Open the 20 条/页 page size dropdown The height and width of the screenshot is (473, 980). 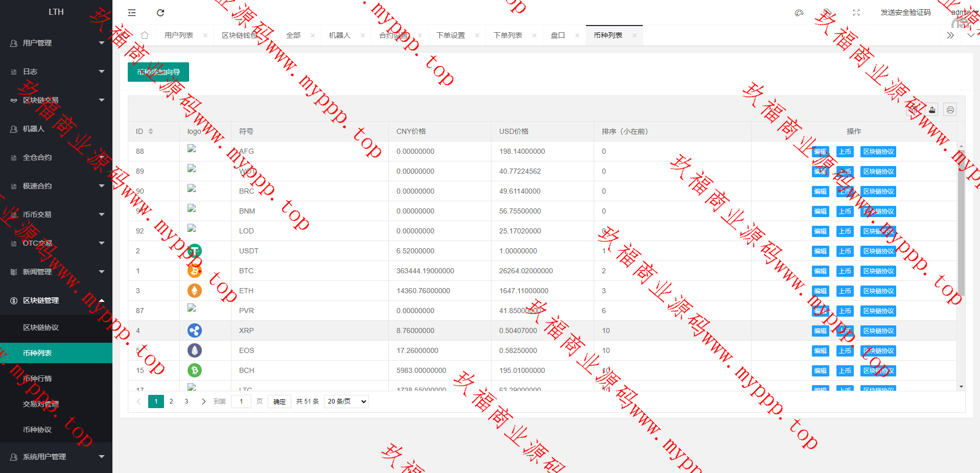346,401
